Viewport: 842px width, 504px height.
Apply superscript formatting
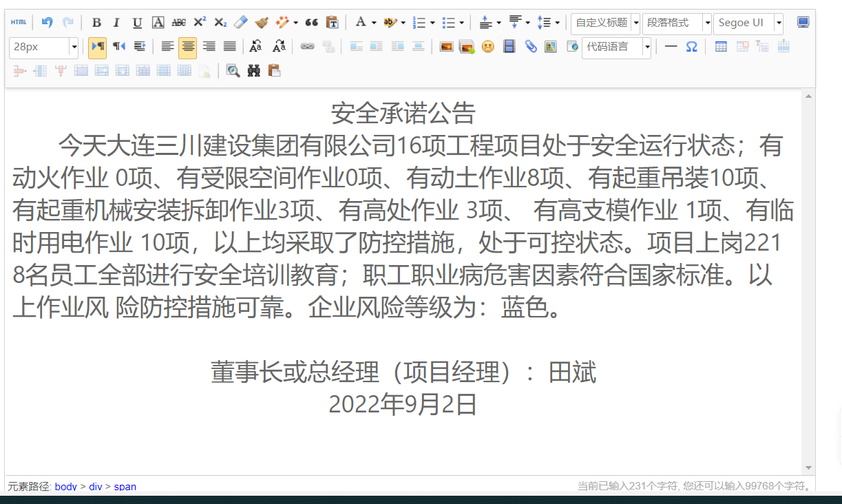coord(200,22)
